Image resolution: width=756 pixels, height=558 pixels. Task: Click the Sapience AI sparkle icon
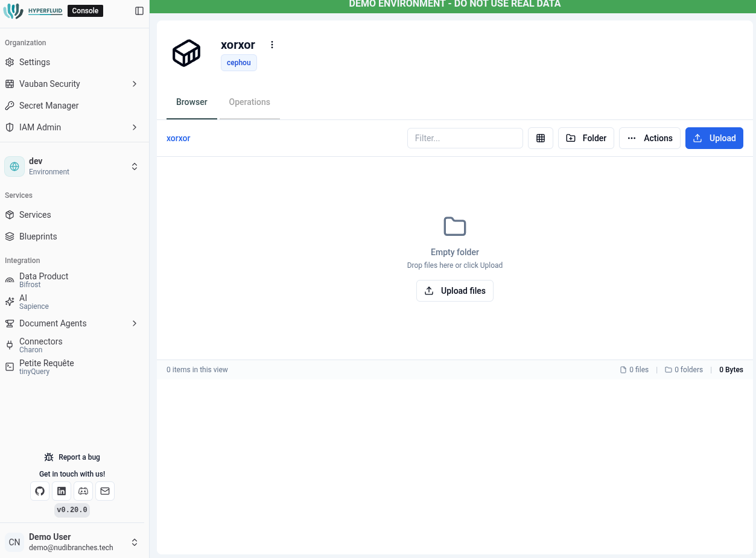click(9, 301)
